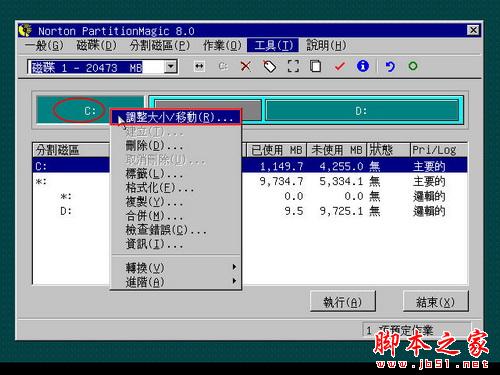Select the C: partition block in disk map
Viewport: 500px width, 375px height.
[x=90, y=110]
